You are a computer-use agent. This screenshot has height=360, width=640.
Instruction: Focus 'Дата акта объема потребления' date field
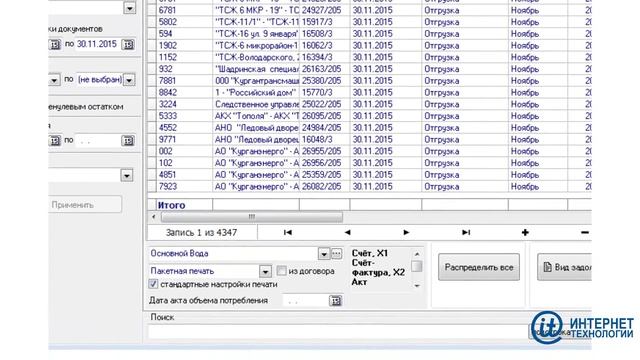(306, 301)
